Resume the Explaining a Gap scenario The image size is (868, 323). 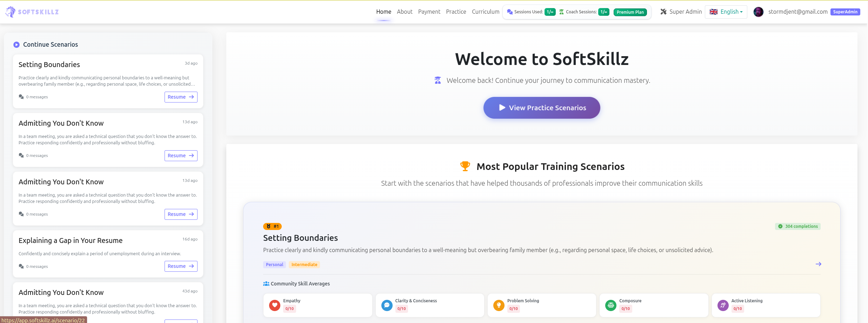[181, 266]
